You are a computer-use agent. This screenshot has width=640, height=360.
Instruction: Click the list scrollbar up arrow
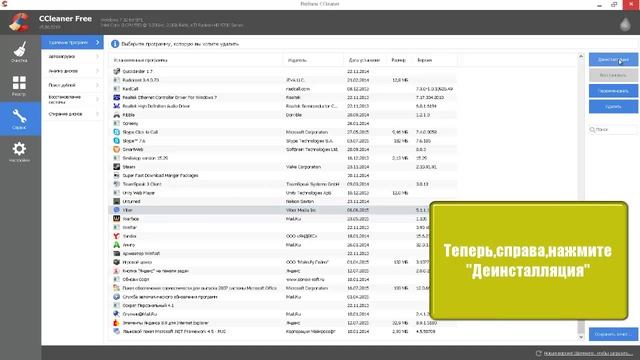tap(581, 56)
